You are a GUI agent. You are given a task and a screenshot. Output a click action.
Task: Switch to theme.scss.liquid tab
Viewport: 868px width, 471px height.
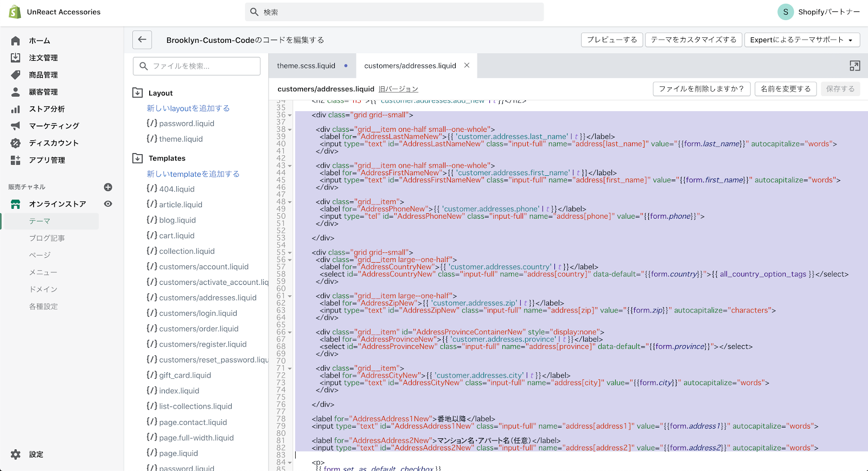coord(306,66)
